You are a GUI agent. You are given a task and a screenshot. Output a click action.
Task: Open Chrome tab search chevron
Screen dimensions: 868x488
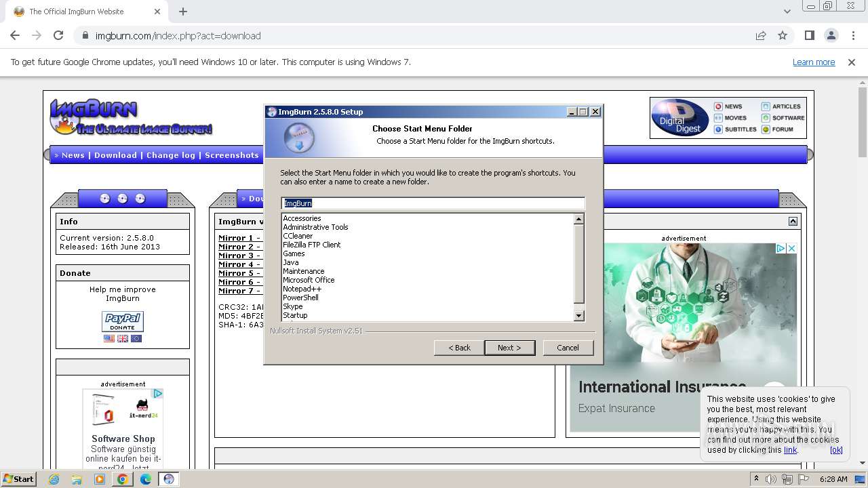coord(787,12)
